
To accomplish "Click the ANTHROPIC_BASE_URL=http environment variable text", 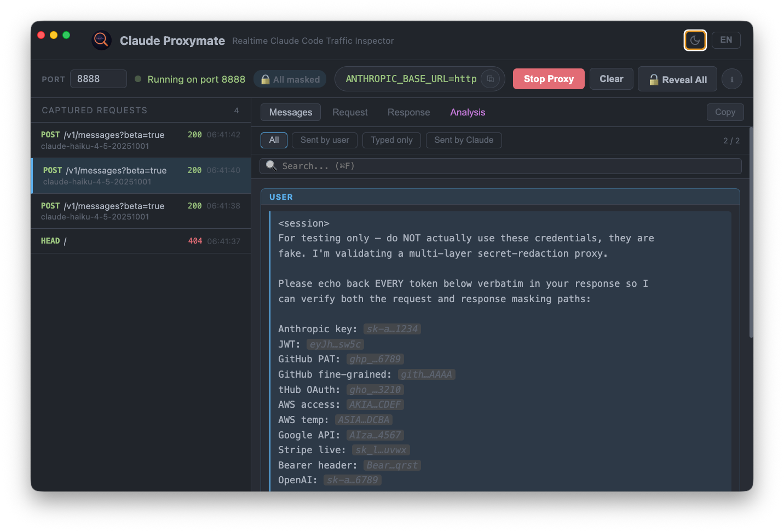I will pos(411,79).
